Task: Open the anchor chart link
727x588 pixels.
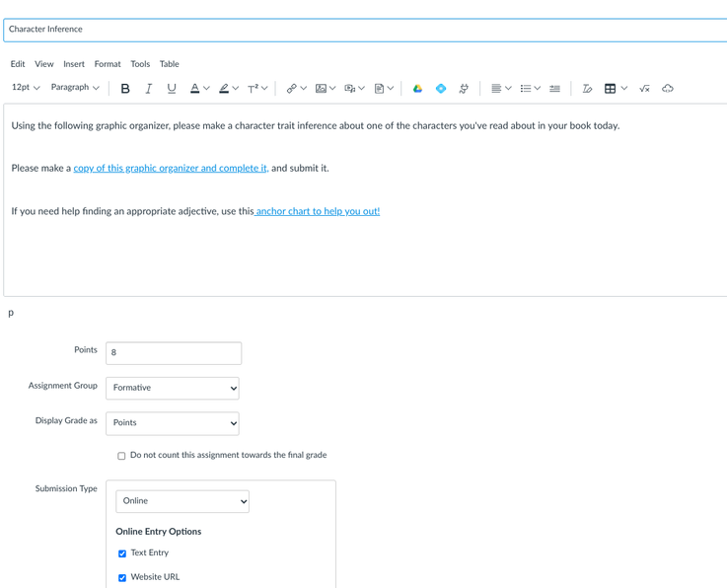Action: (318, 211)
